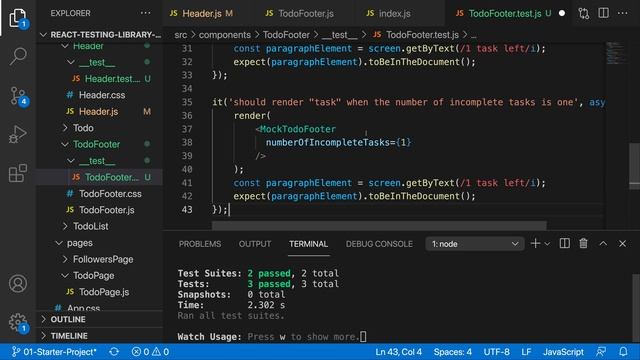Click the Open Changes compare icon
The width and height of the screenshot is (640, 360).
tap(584, 13)
